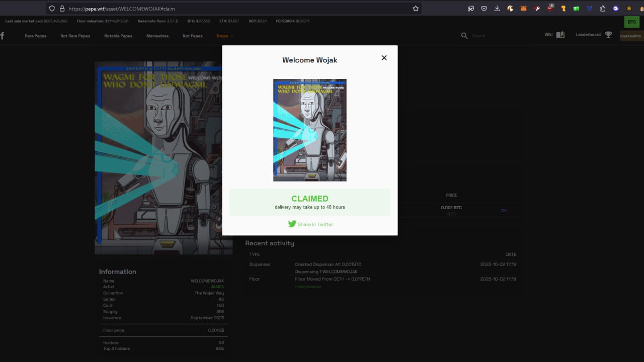Open Rare Pepes menu
The image size is (644, 362).
[35, 36]
